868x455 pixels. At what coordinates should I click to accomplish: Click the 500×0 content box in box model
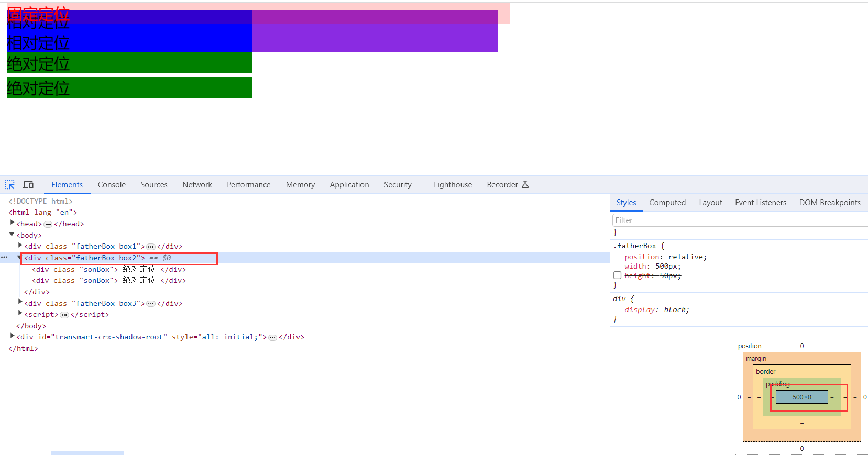[801, 397]
